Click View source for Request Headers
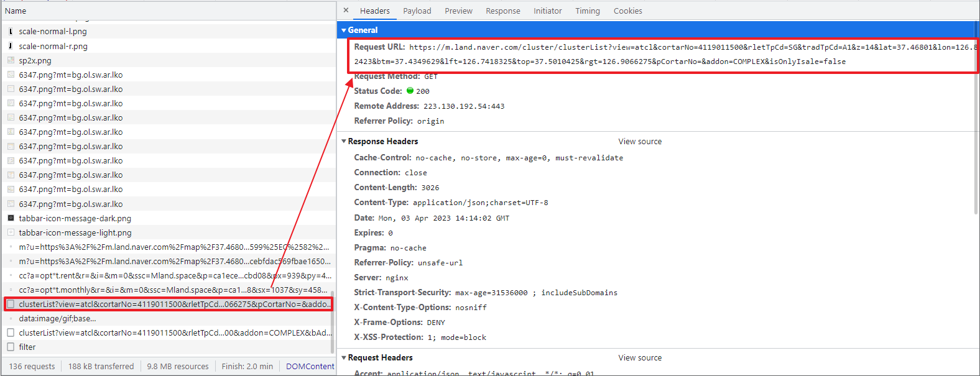This screenshot has height=376, width=980. tap(640, 358)
